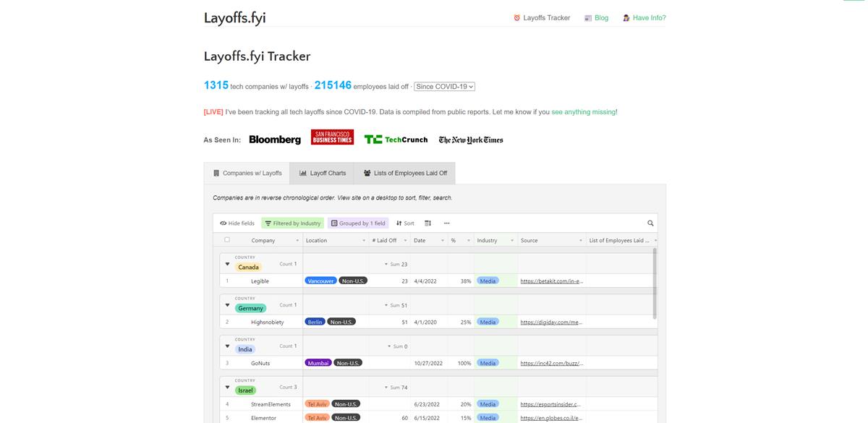The image size is (868, 423).
Task: Click the Sort button in table toolbar
Action: tap(405, 223)
